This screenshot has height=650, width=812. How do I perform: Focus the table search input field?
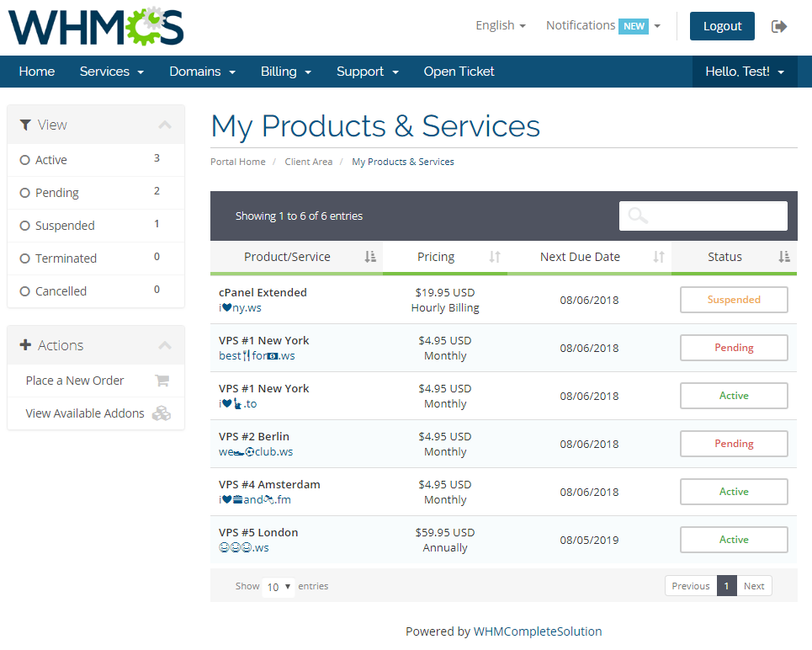click(x=703, y=216)
